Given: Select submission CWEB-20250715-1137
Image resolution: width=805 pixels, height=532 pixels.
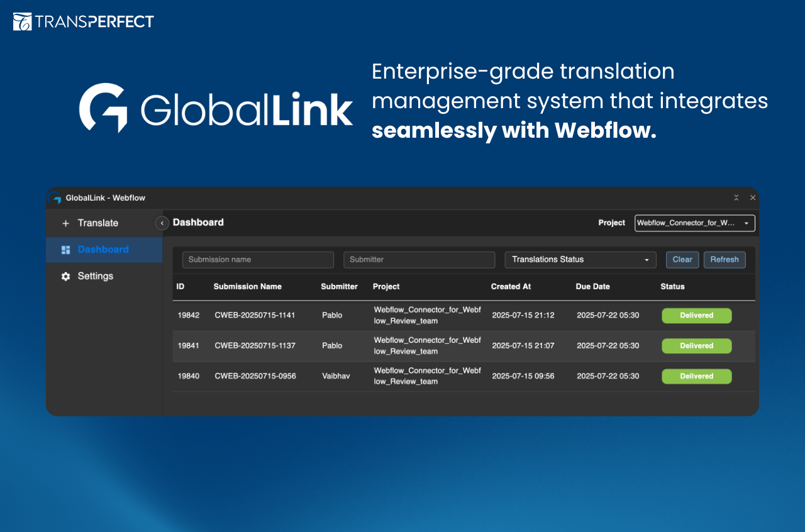Looking at the screenshot, I should click(255, 346).
